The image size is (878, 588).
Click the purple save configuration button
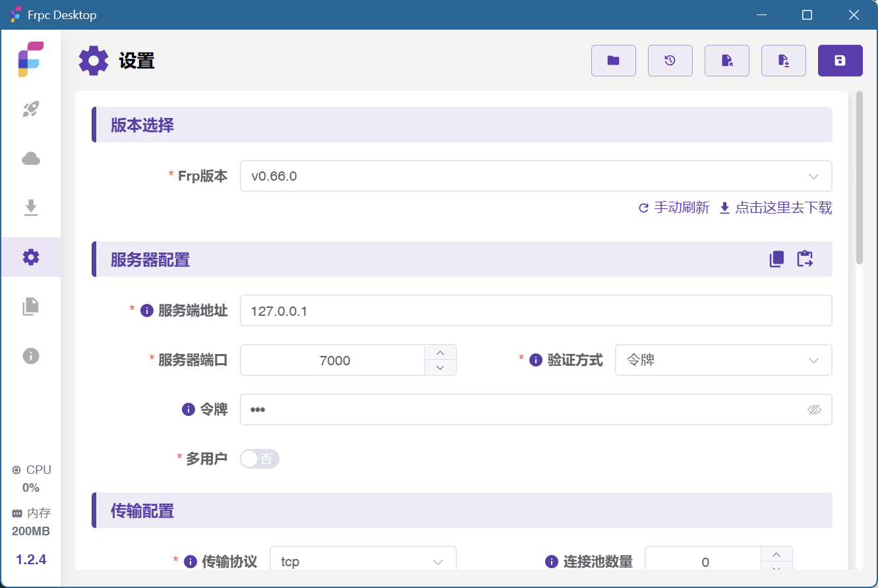(x=840, y=61)
